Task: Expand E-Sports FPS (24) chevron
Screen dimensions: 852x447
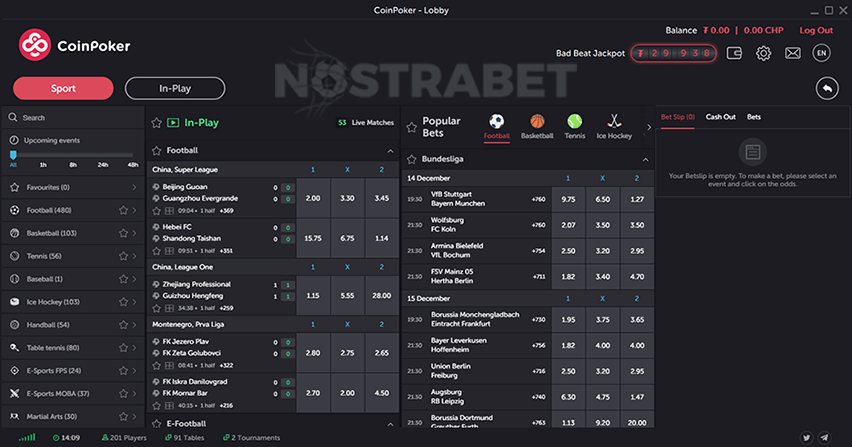Action: (x=134, y=370)
